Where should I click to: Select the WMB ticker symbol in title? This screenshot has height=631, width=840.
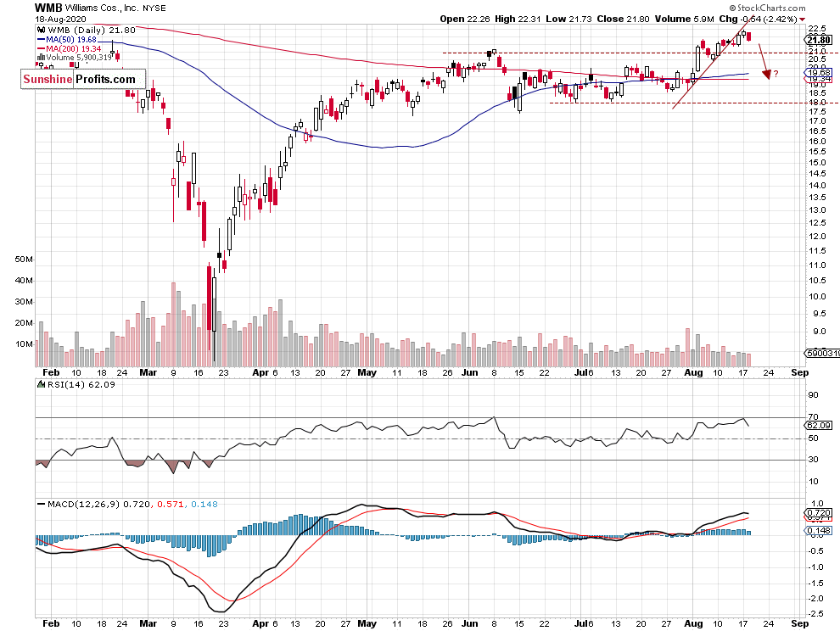tap(48, 8)
